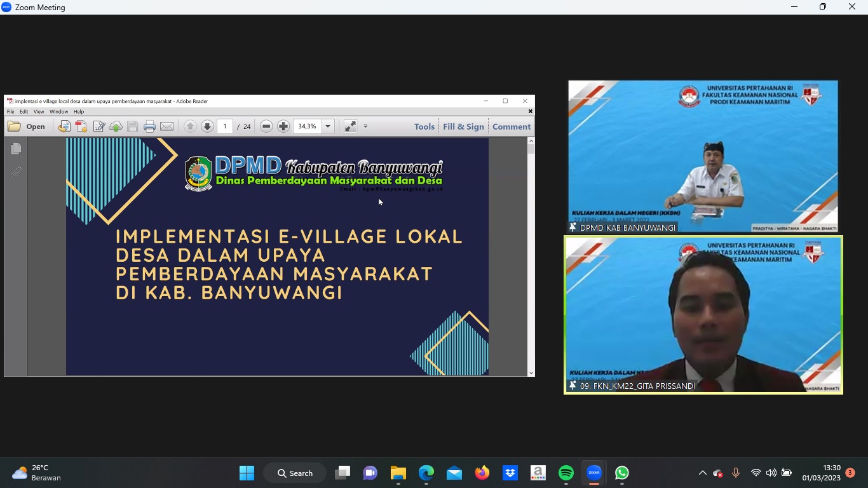
Task: Click the DPMD KAB BANYUWANGI video tile
Action: point(703,156)
